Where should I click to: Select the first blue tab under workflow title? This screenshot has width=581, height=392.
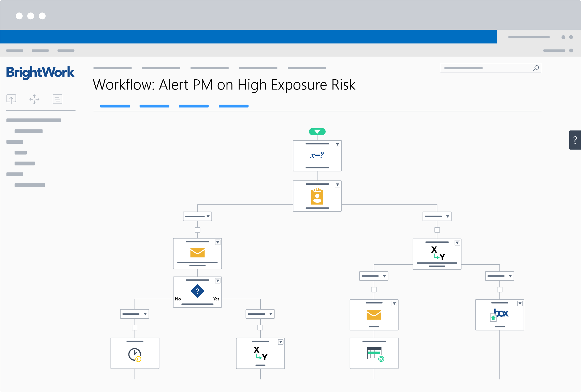pos(115,106)
